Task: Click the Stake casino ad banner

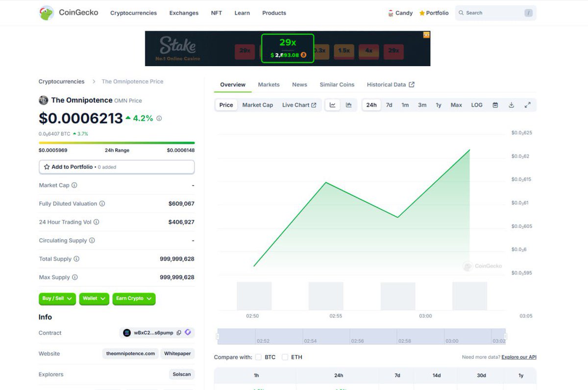Action: pyautogui.click(x=288, y=49)
